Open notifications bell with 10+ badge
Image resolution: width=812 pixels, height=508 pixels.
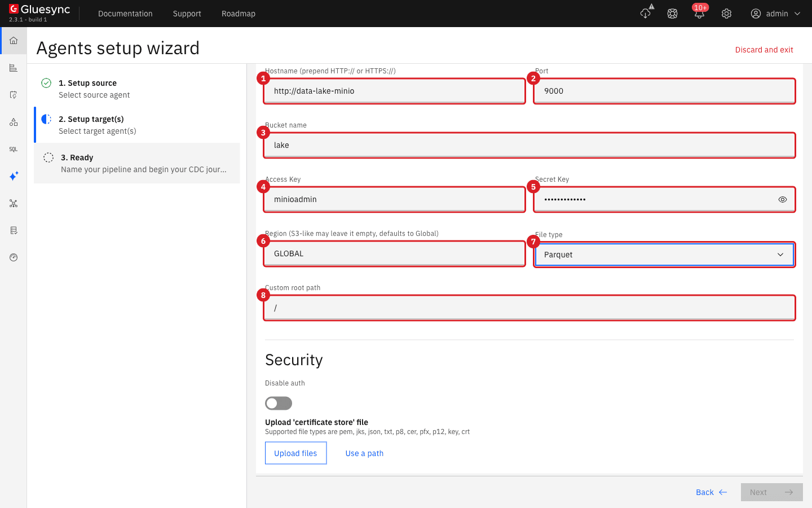point(699,12)
